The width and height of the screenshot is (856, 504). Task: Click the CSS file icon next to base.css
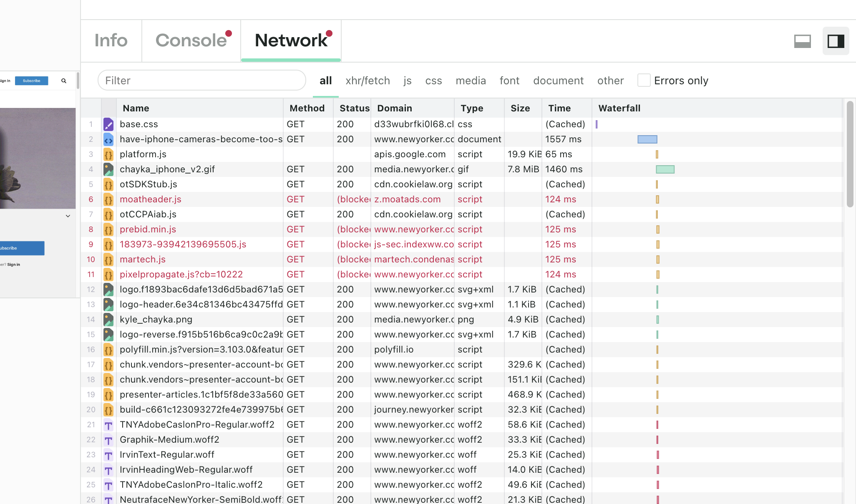[108, 124]
